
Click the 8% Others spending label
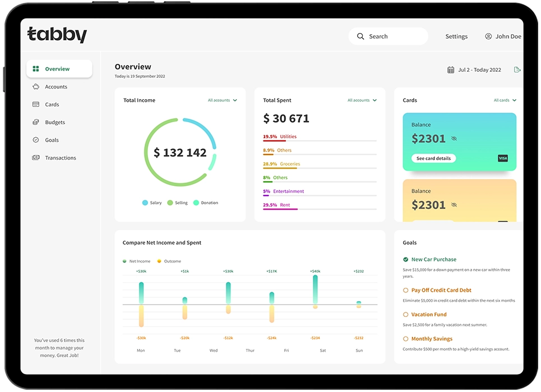coord(275,178)
